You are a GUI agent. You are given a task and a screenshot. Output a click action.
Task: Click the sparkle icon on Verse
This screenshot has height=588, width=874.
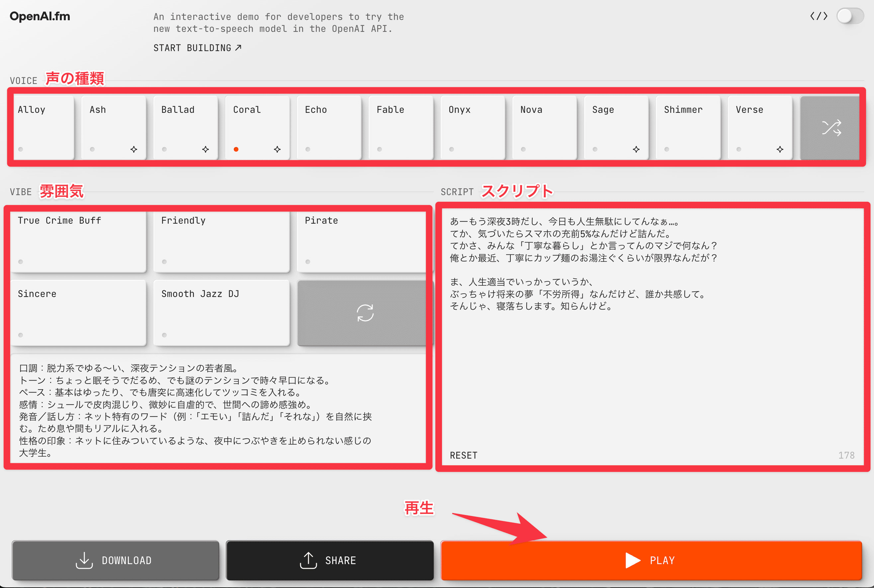click(780, 149)
